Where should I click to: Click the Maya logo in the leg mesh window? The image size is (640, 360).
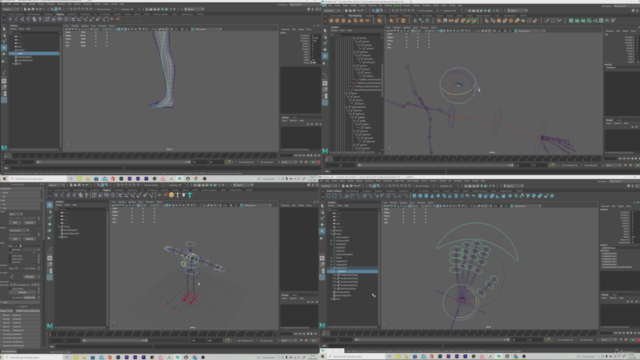tap(4, 148)
